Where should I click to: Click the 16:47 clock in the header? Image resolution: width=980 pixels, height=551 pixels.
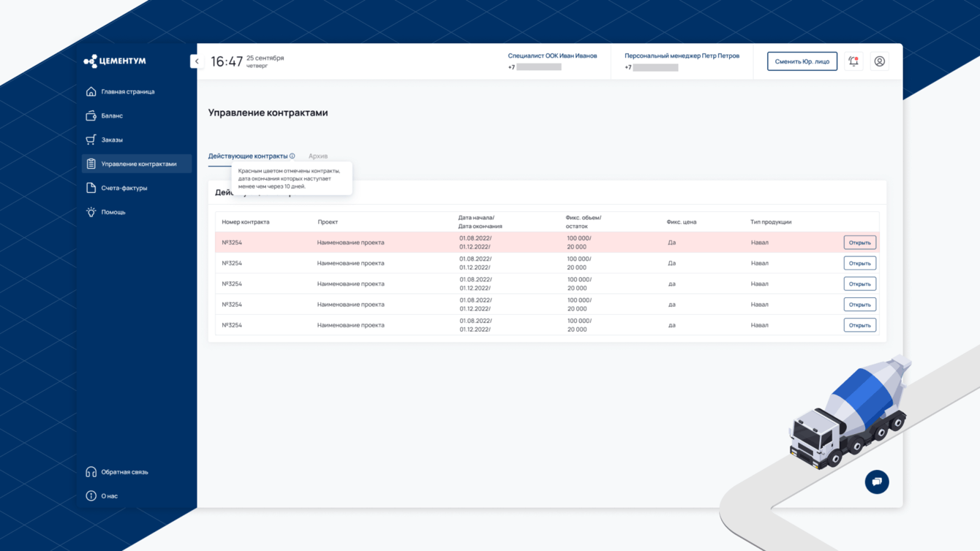pos(227,61)
